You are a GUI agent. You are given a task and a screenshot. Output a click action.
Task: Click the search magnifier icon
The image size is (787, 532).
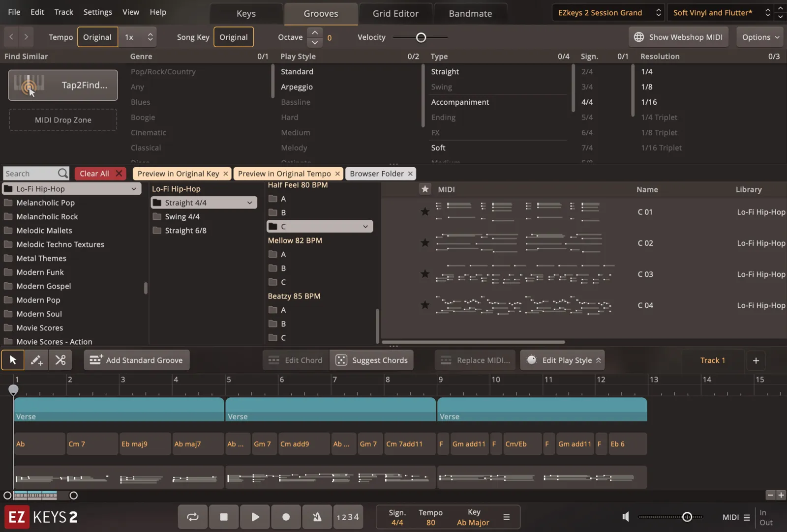(62, 174)
